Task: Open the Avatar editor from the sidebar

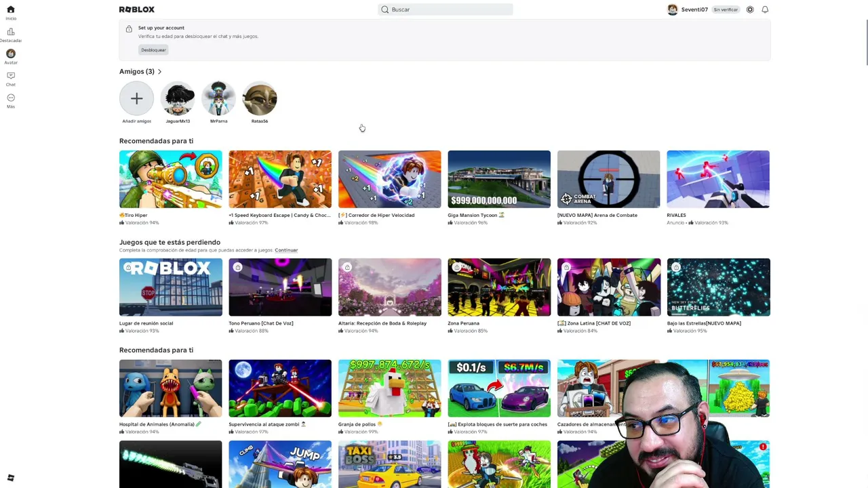Action: [x=11, y=54]
